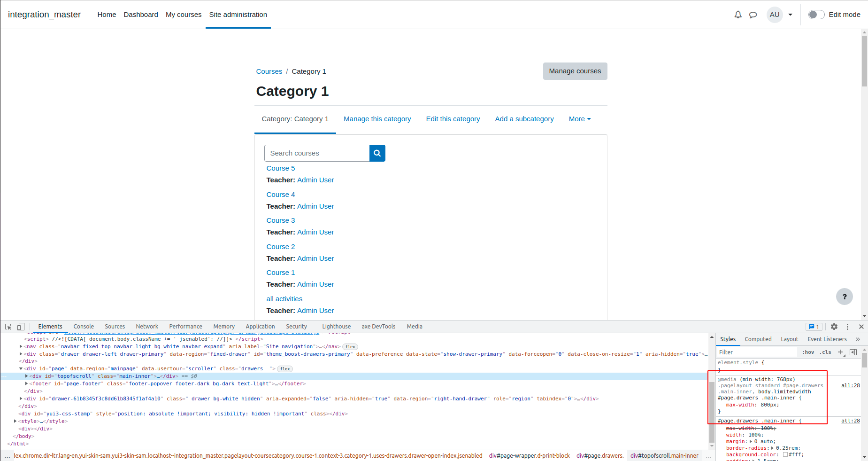
Task: Click Admin User under Course 4
Action: 315,206
